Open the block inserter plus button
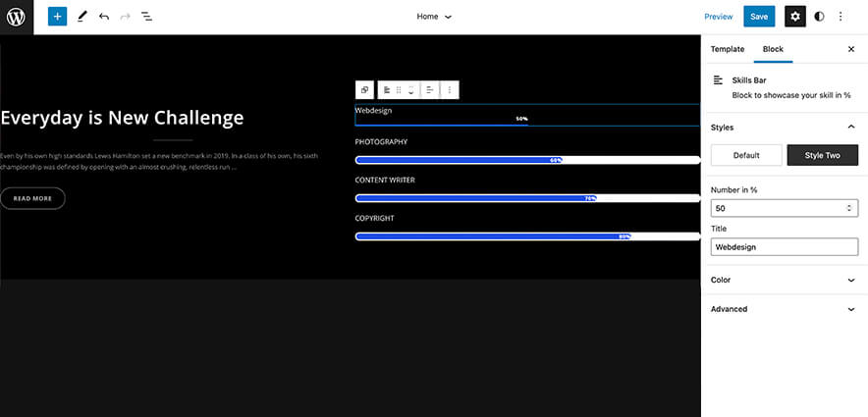868x417 pixels. [58, 17]
